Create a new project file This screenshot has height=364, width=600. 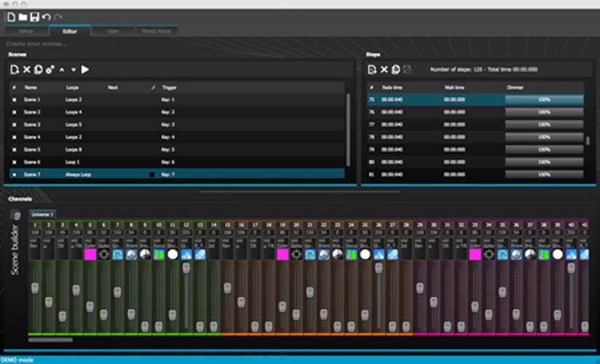(x=12, y=17)
